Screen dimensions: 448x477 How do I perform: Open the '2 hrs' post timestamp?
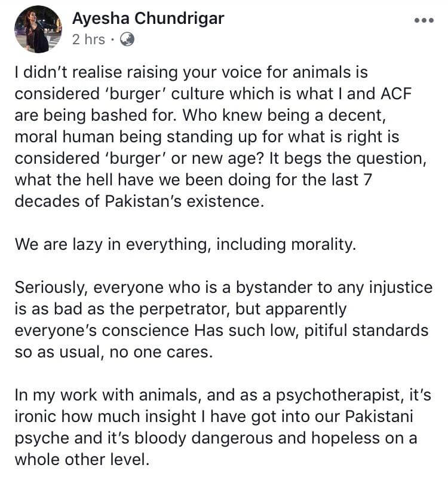(88, 39)
